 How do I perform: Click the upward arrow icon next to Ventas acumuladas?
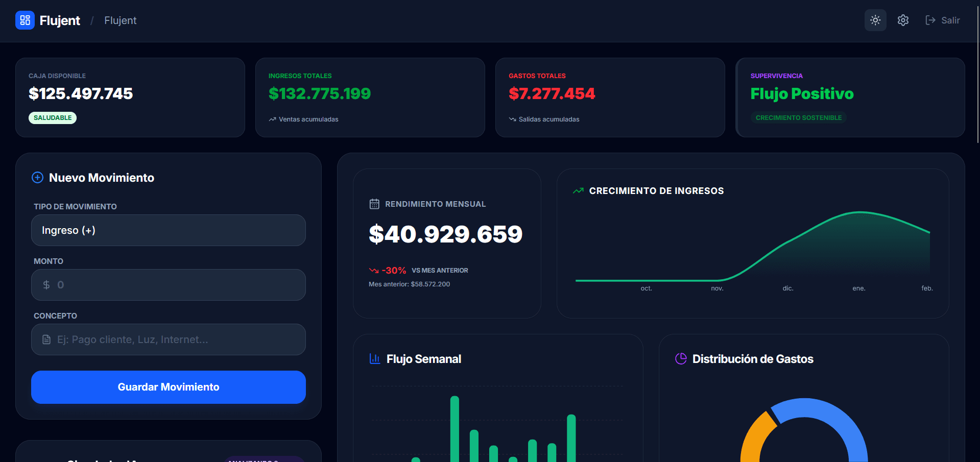tap(272, 118)
